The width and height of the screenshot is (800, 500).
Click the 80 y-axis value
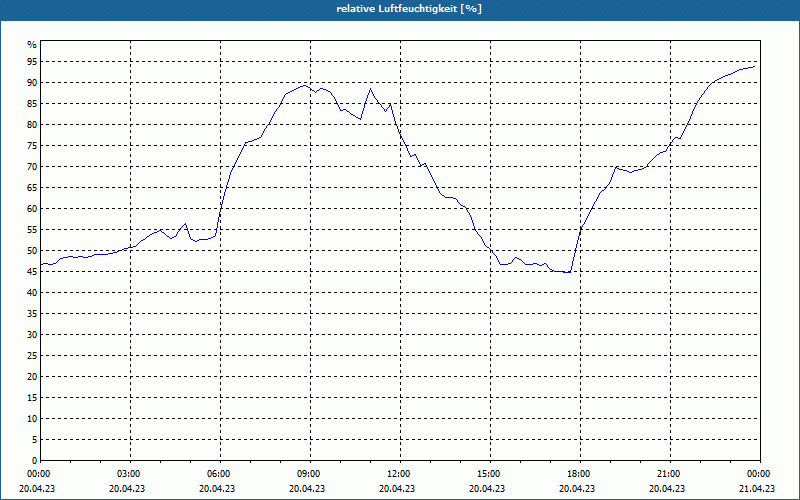32,124
